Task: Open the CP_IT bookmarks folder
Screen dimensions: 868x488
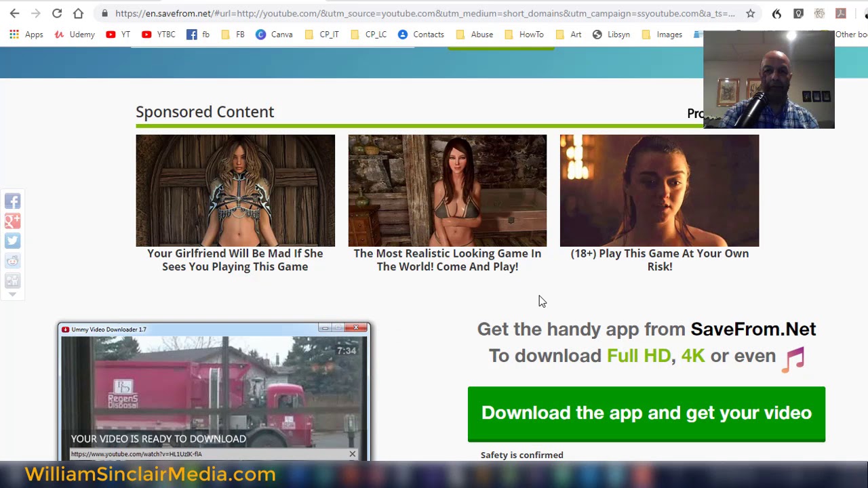Action: tap(321, 35)
